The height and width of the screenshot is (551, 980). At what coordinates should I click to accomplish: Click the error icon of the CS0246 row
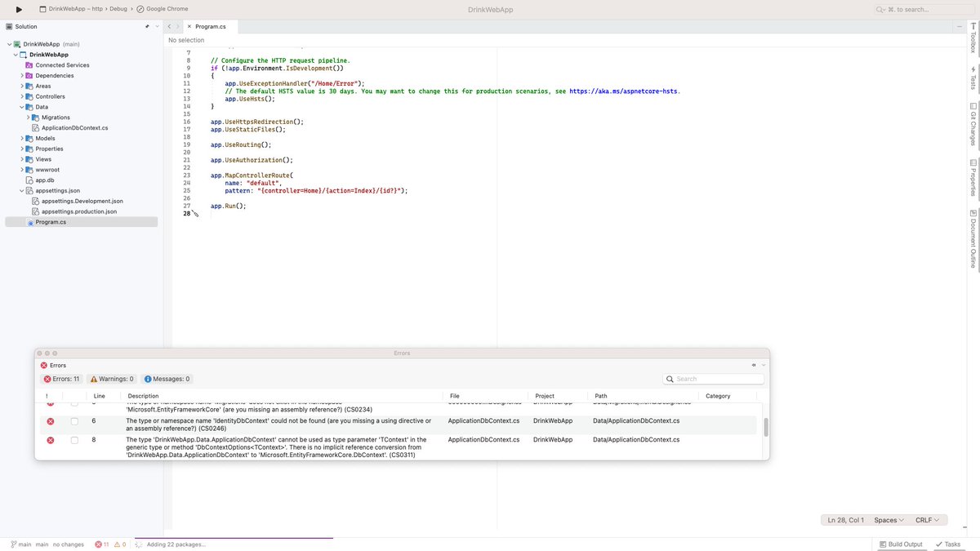tap(50, 421)
